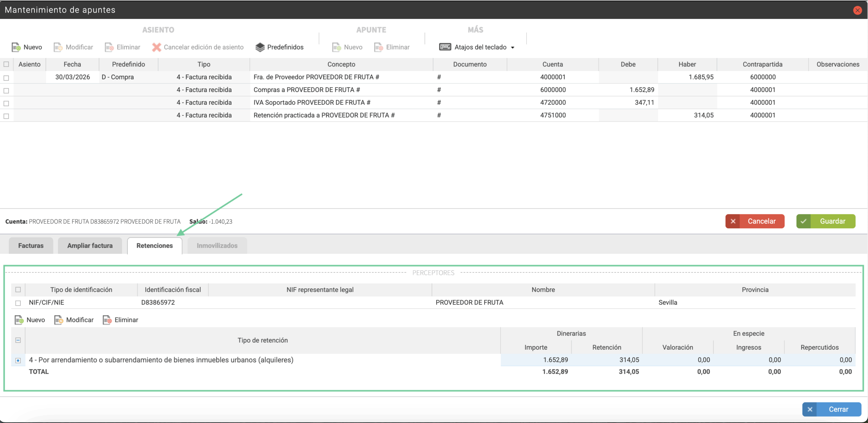Open the Atajos del teclado dropdown arrow
This screenshot has height=423, width=868.
[x=513, y=47]
